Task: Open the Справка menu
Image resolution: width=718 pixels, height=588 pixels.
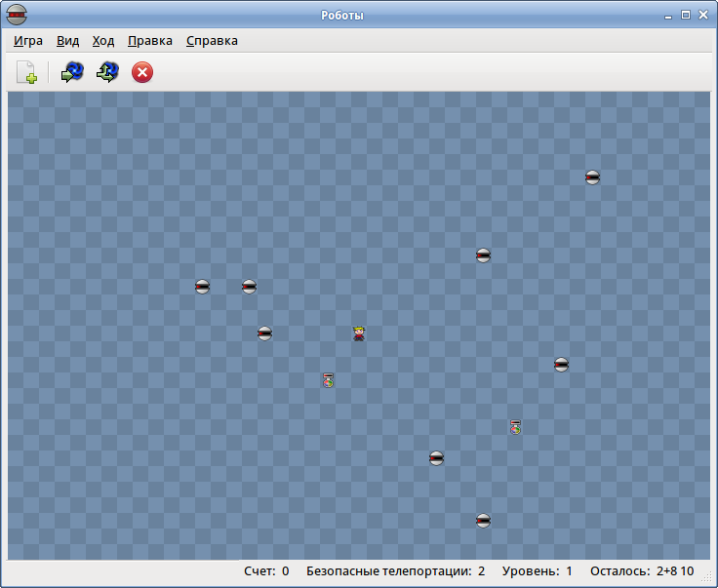Action: pos(212,41)
